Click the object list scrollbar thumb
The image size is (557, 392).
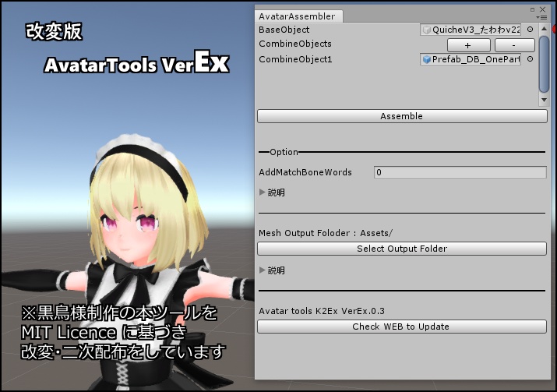[x=544, y=64]
